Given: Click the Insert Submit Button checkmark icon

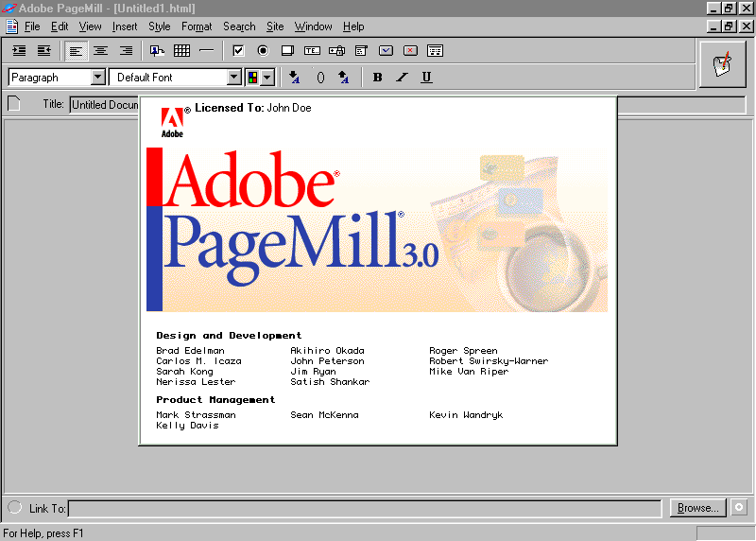Looking at the screenshot, I should [386, 51].
